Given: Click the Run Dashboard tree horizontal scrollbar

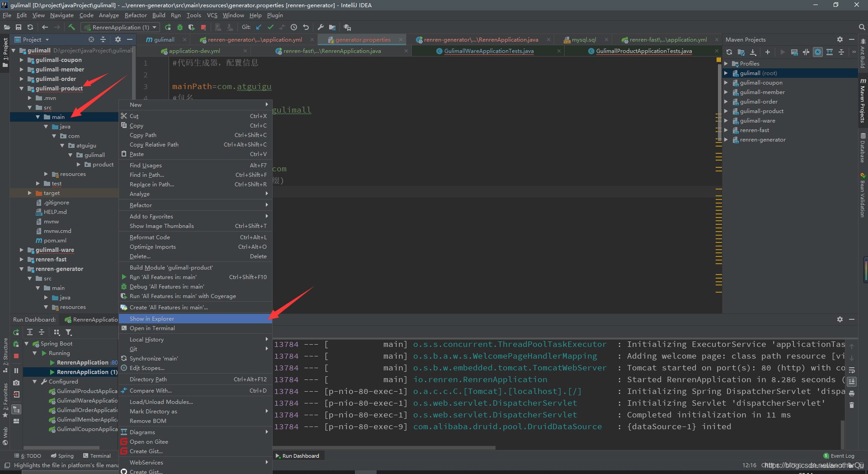Looking at the screenshot, I should point(62,448).
